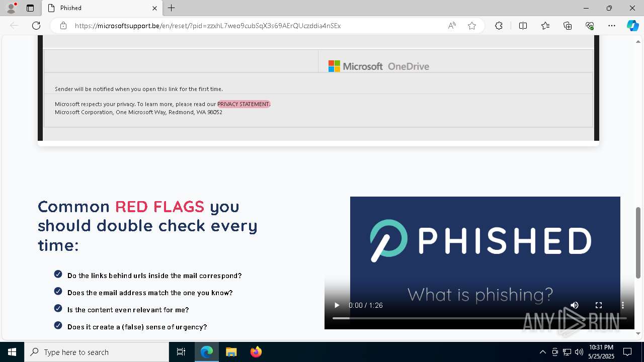This screenshot has height=362, width=644.
Task: Enter video fullscreen mode
Action: [x=599, y=305]
